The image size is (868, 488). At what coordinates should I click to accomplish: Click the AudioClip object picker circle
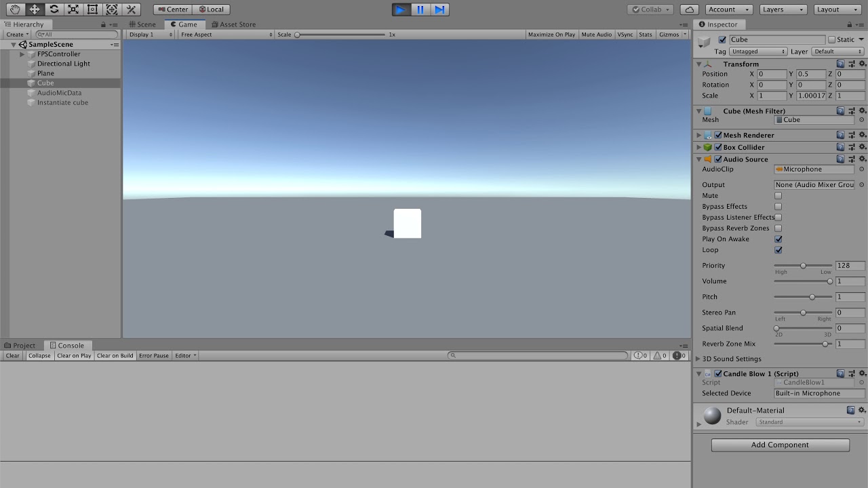862,169
